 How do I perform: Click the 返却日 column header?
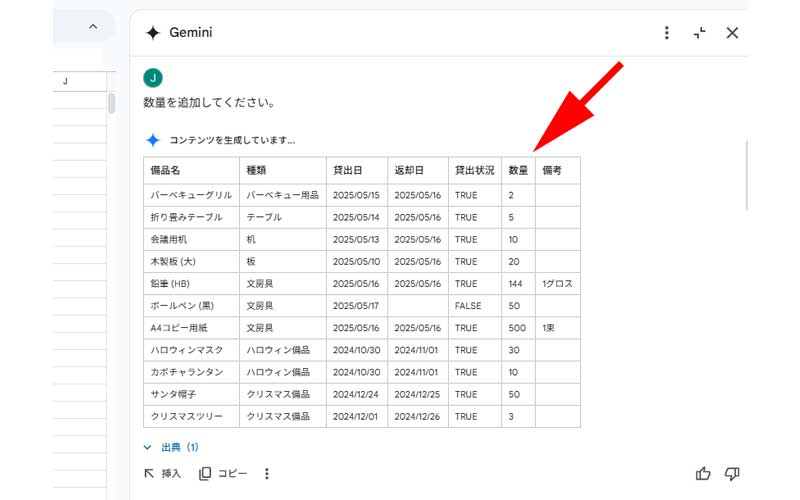[418, 170]
